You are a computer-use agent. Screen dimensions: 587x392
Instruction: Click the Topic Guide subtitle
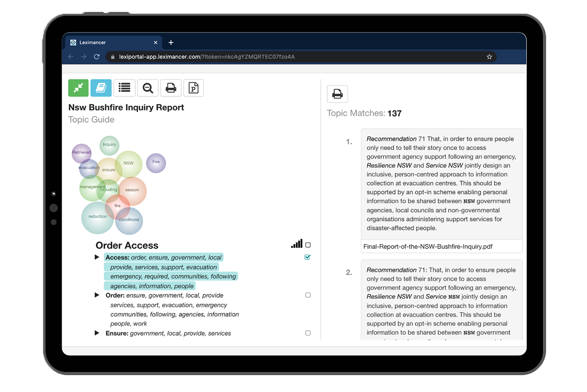tap(91, 119)
